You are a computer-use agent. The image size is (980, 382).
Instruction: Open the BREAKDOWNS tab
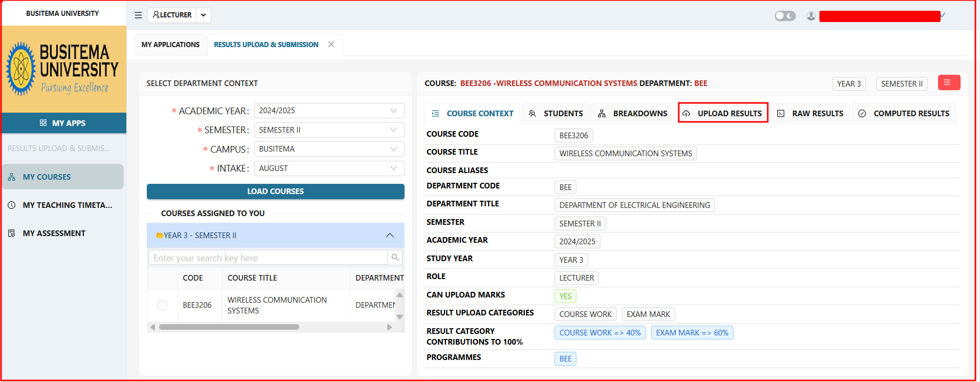click(x=633, y=113)
